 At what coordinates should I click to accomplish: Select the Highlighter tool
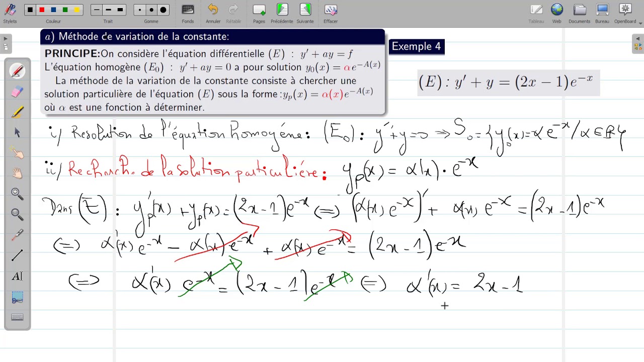click(x=17, y=112)
